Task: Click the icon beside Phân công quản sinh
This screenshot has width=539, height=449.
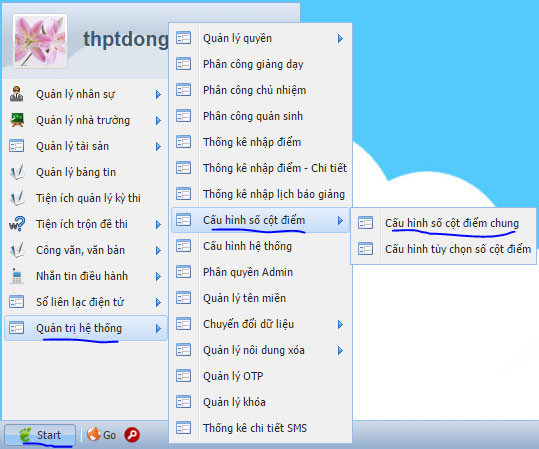Action: tap(184, 116)
